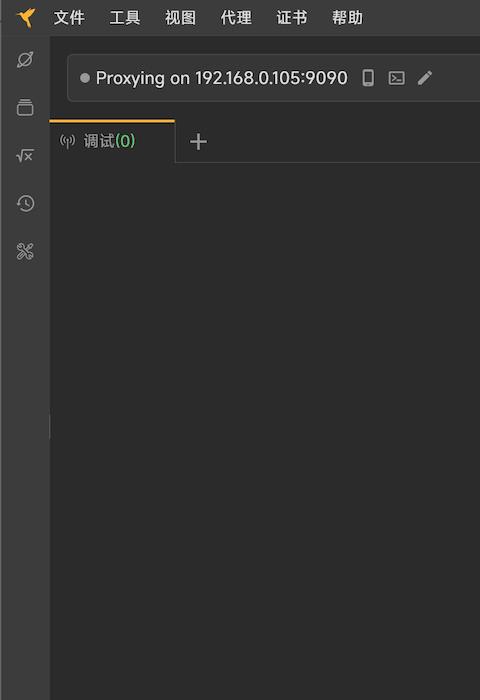
Task: Open the 帮助 menu
Action: (x=347, y=18)
